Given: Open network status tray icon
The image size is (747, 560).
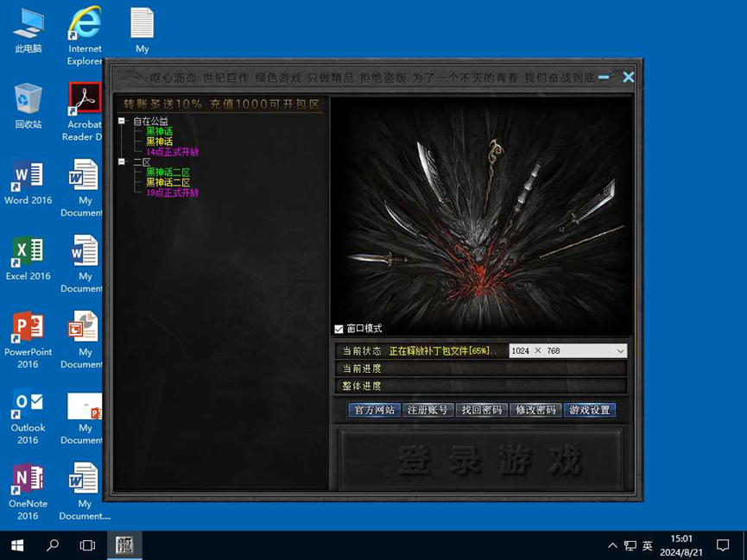Looking at the screenshot, I should point(630,545).
